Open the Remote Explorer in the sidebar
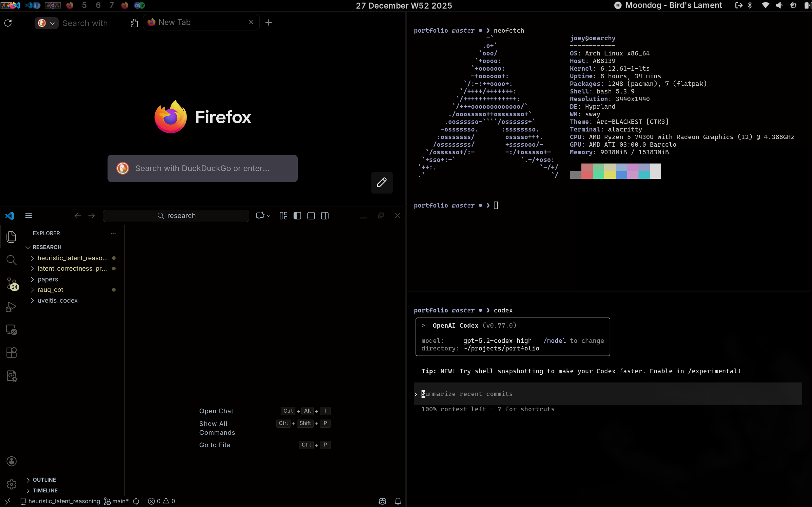Screen dimensions: 812x507 [11, 330]
